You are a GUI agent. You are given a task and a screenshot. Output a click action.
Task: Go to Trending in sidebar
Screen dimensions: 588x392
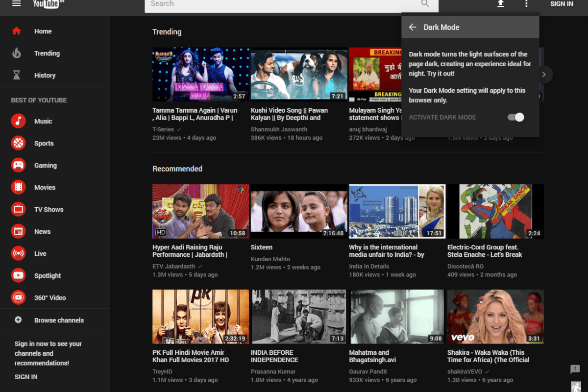click(x=47, y=53)
